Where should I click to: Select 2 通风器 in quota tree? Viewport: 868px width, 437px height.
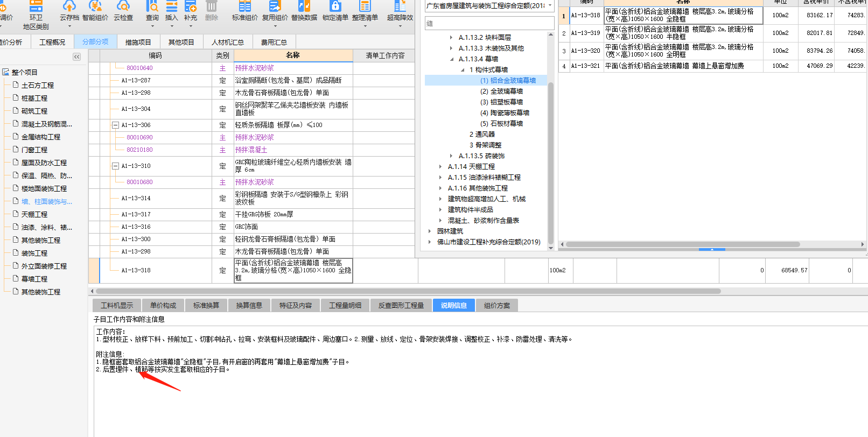tap(482, 134)
